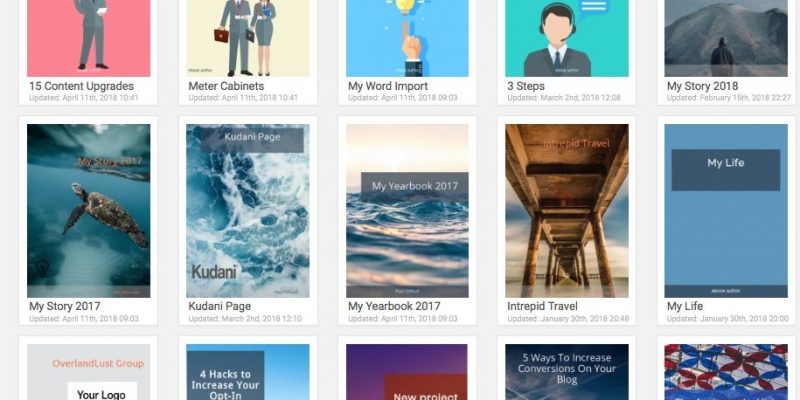
Task: Open the Intrepid Travel pier cover
Action: (567, 211)
